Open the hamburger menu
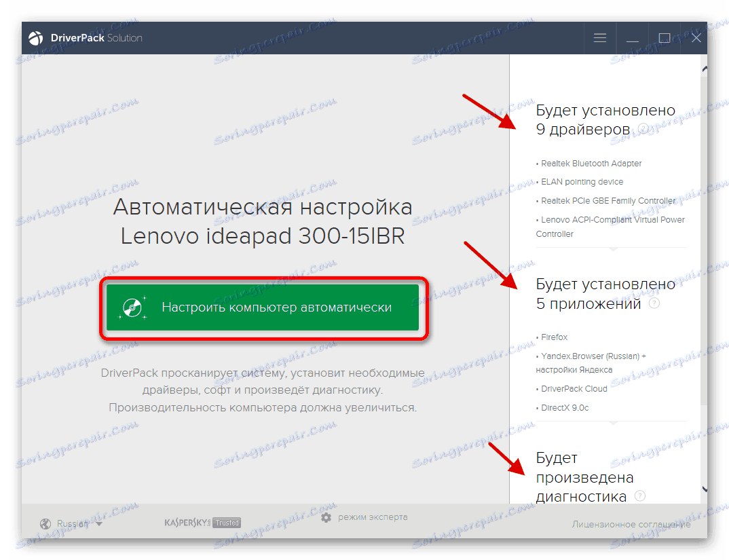The height and width of the screenshot is (560, 729). coord(599,37)
